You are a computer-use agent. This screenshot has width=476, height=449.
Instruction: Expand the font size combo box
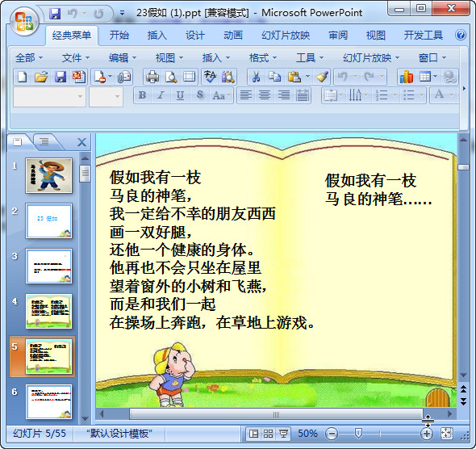(117, 97)
